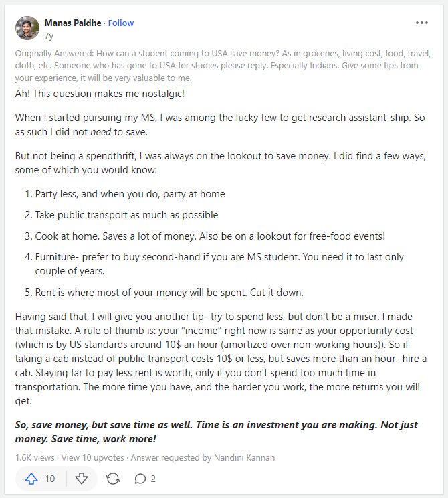The height and width of the screenshot is (498, 448).
Task: Click the upvote count number 10
Action: point(49,479)
